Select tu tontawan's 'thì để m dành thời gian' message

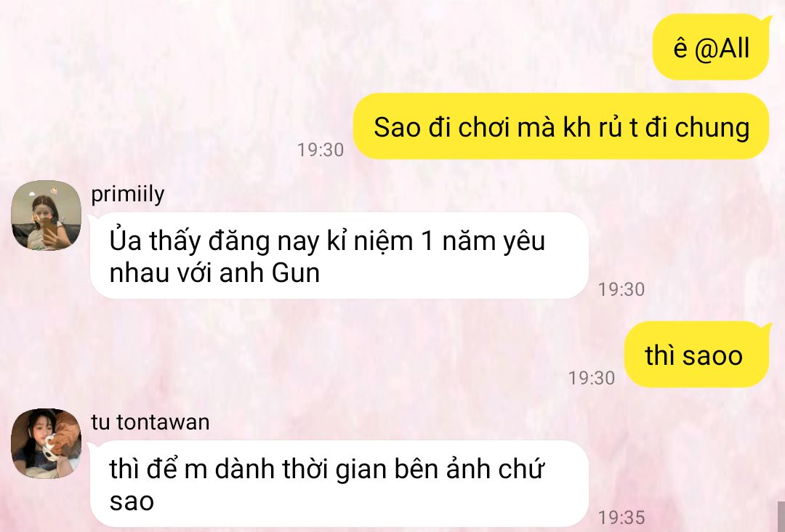(339, 483)
